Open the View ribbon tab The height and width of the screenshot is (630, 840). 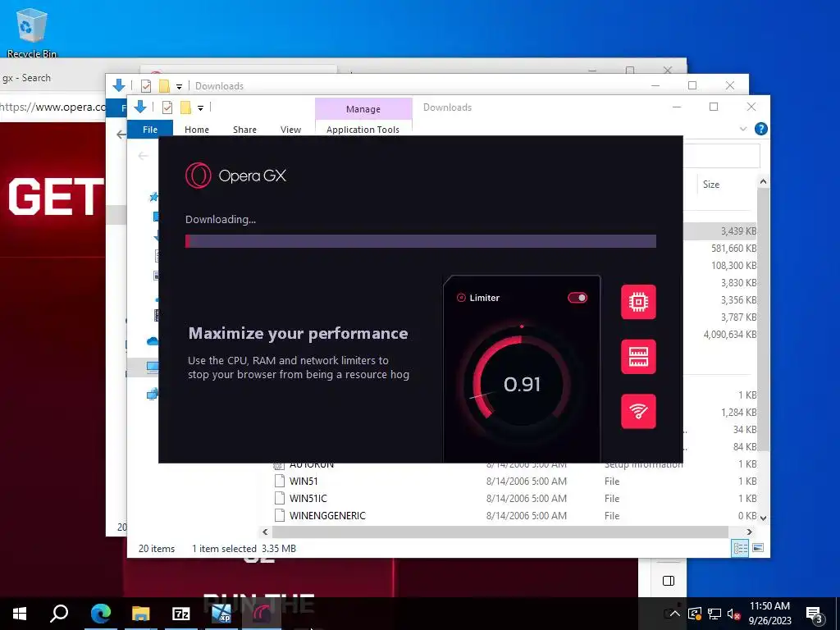[x=290, y=129]
